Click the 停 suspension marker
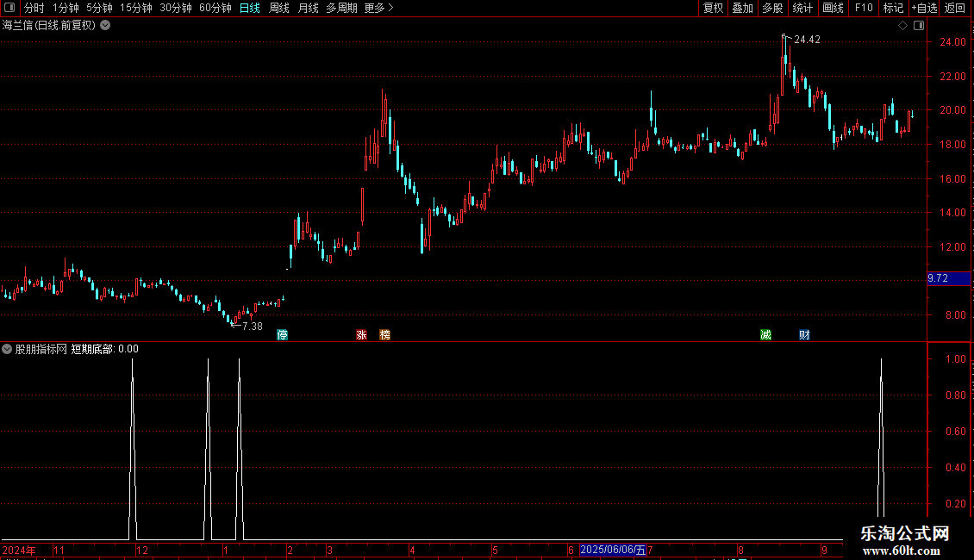The width and height of the screenshot is (974, 560). (282, 334)
